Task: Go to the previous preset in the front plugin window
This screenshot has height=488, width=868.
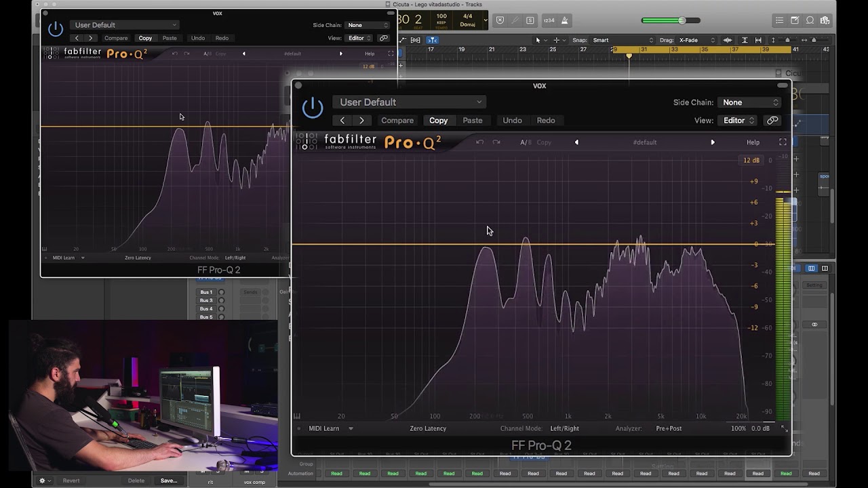Action: coord(342,121)
